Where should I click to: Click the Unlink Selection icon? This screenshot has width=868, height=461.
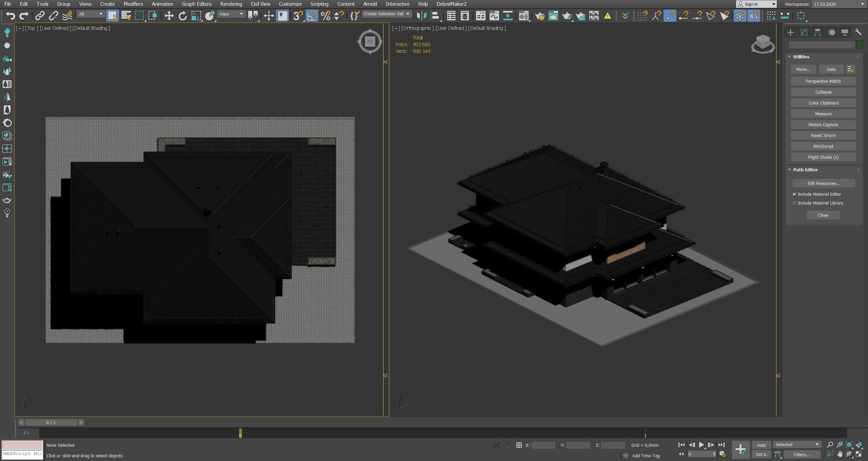click(53, 16)
